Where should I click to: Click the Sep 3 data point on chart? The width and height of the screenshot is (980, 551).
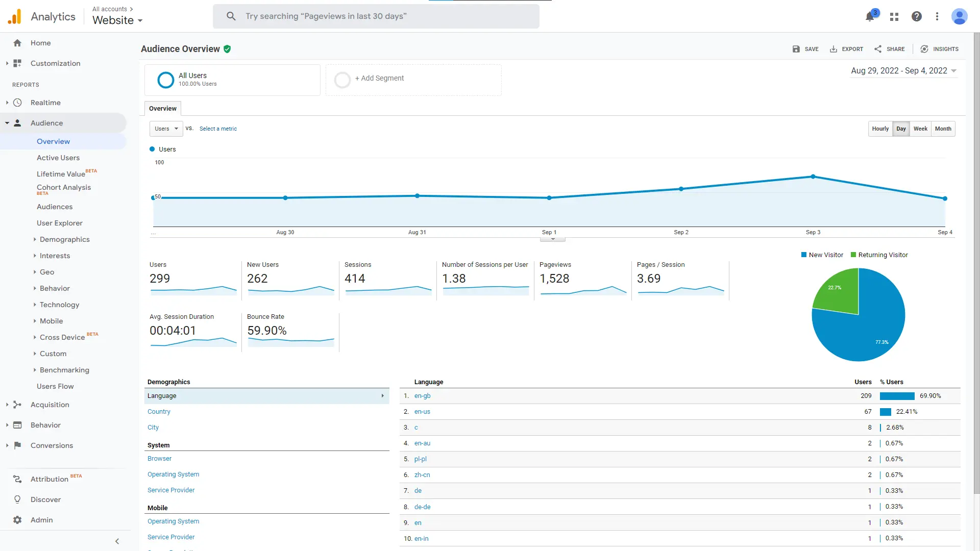tap(813, 177)
